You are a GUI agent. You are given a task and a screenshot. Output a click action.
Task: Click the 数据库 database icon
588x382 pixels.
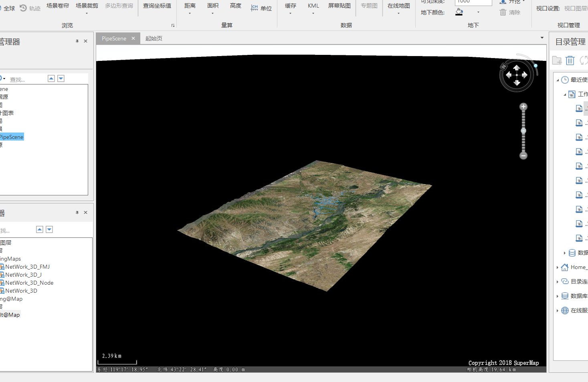(x=565, y=296)
